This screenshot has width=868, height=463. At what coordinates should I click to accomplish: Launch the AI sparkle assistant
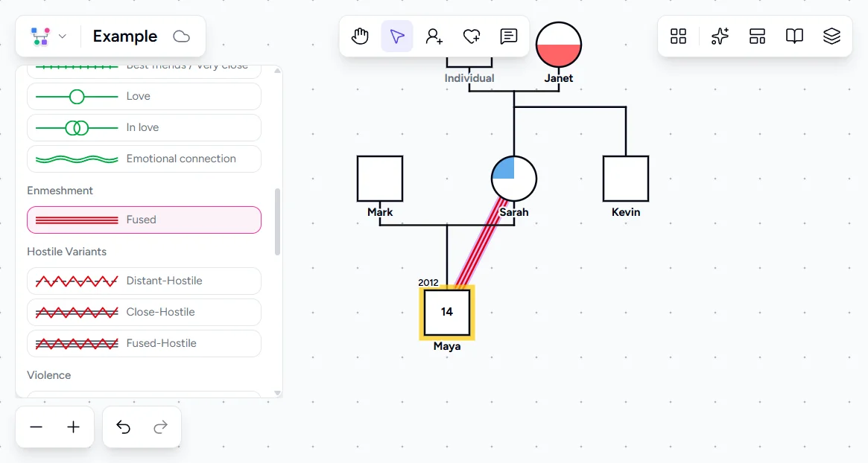click(x=720, y=36)
